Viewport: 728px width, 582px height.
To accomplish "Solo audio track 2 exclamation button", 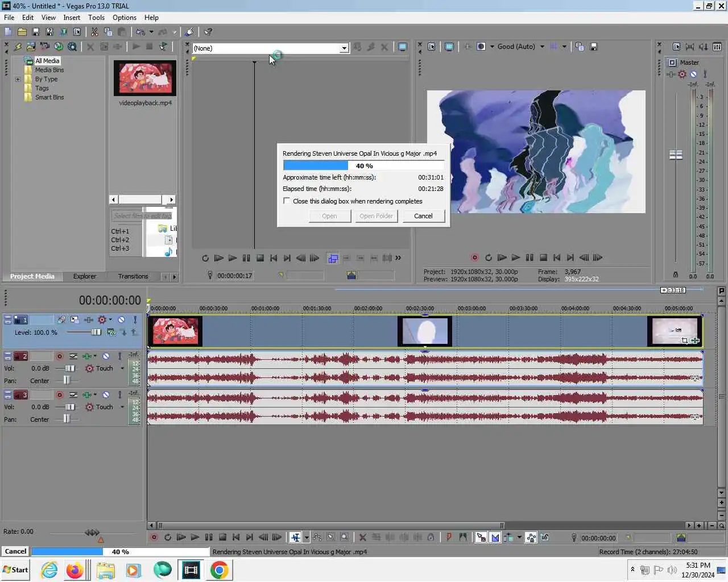I will tap(119, 356).
